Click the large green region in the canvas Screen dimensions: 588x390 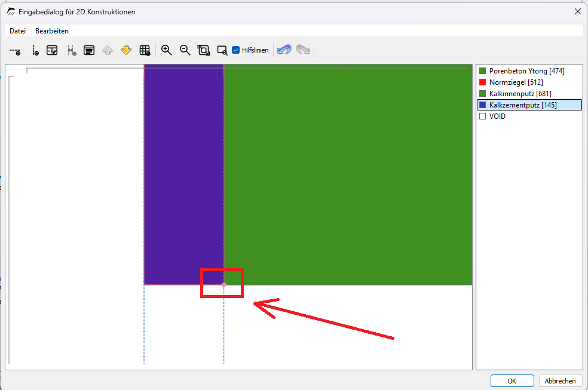tap(348, 174)
